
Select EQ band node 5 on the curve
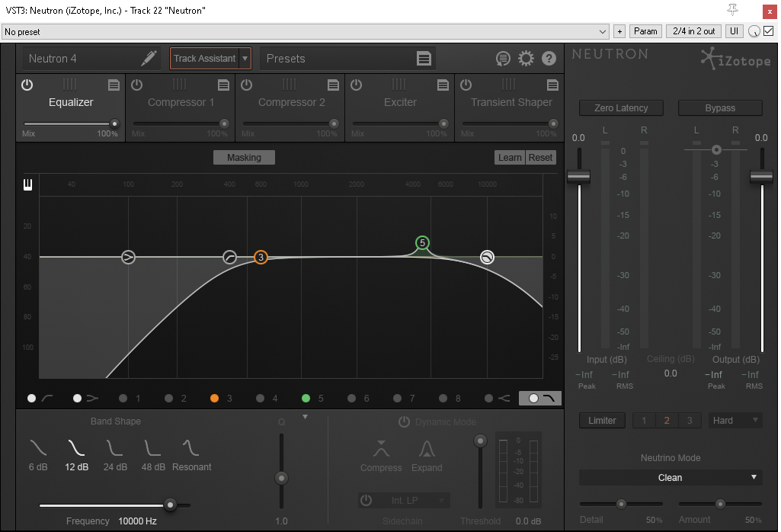coord(423,243)
